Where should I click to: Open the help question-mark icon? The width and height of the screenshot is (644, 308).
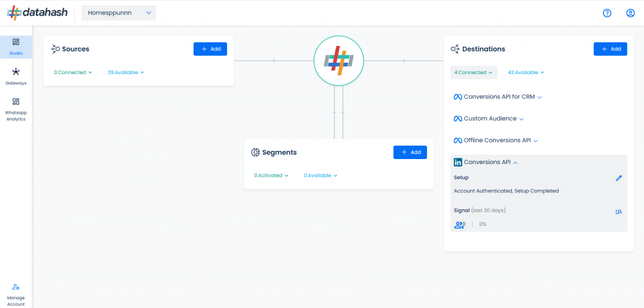(x=607, y=13)
